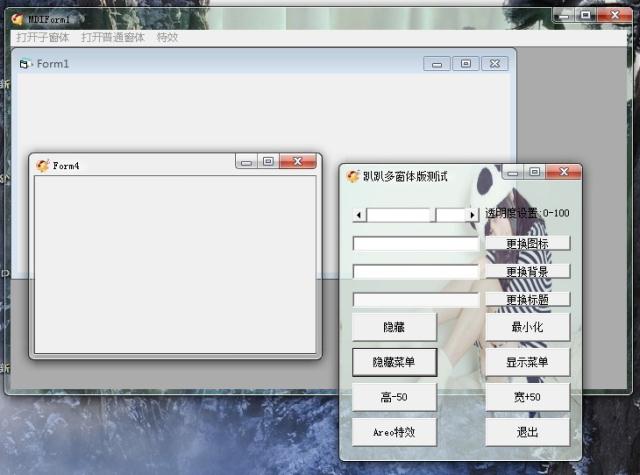Image resolution: width=640 pixels, height=475 pixels.
Task: Click the MDIForm1 title bar app icon
Action: click(x=18, y=19)
